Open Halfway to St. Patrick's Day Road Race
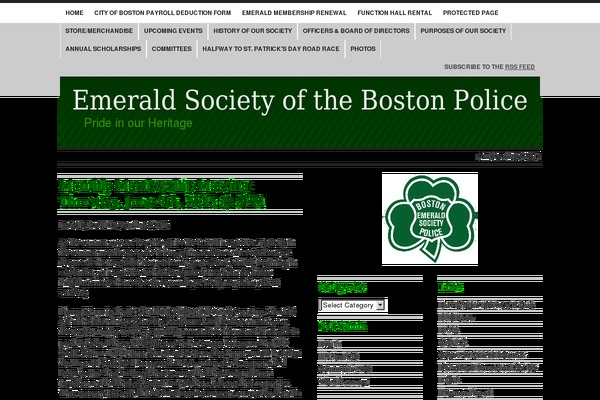 click(271, 49)
